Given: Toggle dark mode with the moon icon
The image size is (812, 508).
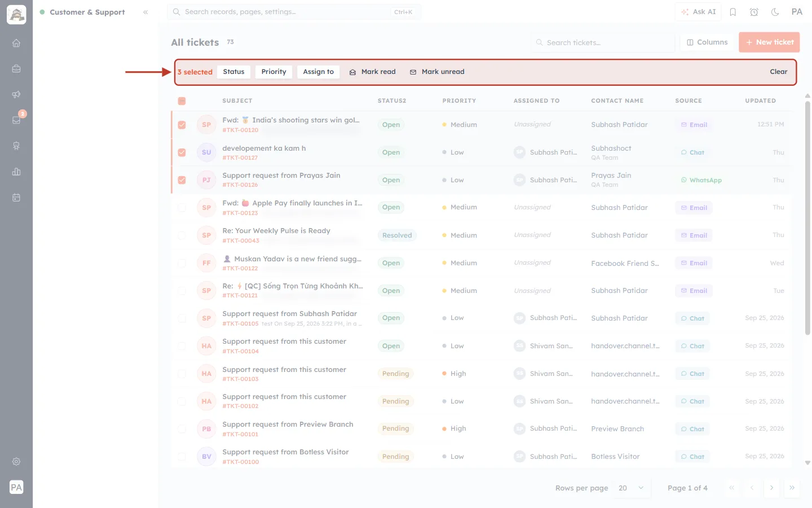Looking at the screenshot, I should coord(775,12).
